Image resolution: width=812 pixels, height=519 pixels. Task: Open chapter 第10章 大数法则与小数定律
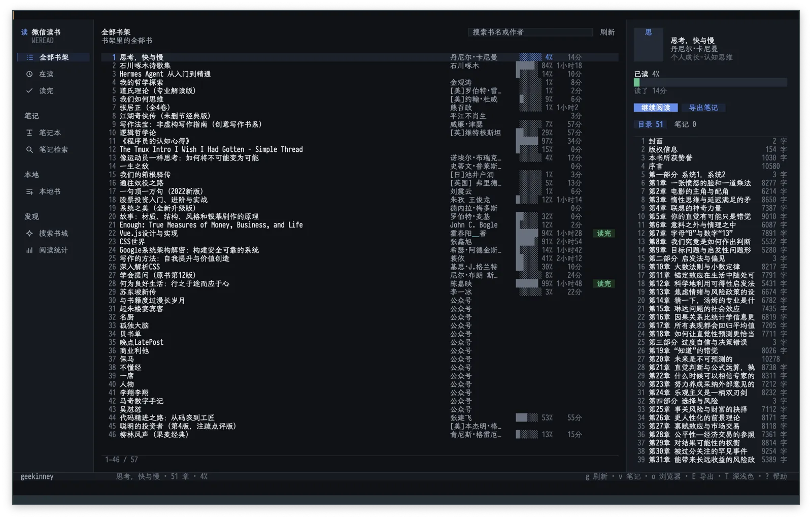pyautogui.click(x=710, y=267)
